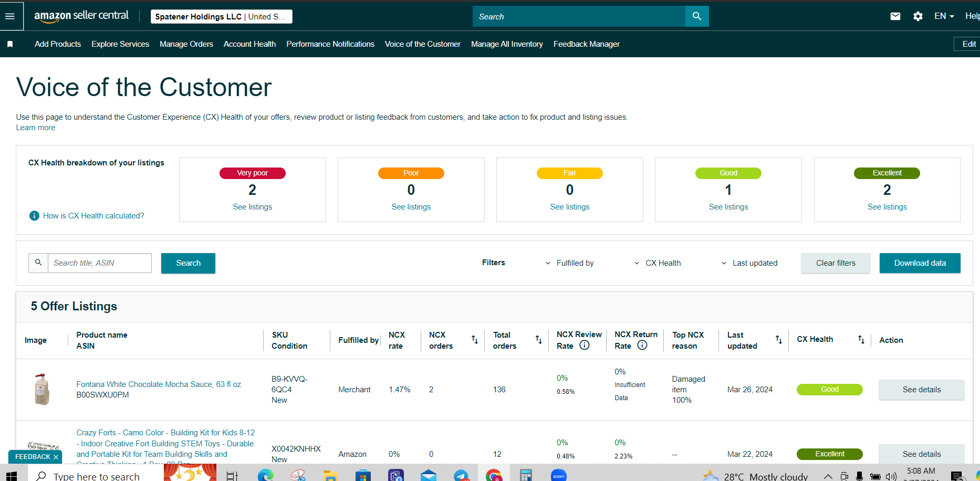
Task: Click the FEEDBACK tab label
Action: click(33, 457)
